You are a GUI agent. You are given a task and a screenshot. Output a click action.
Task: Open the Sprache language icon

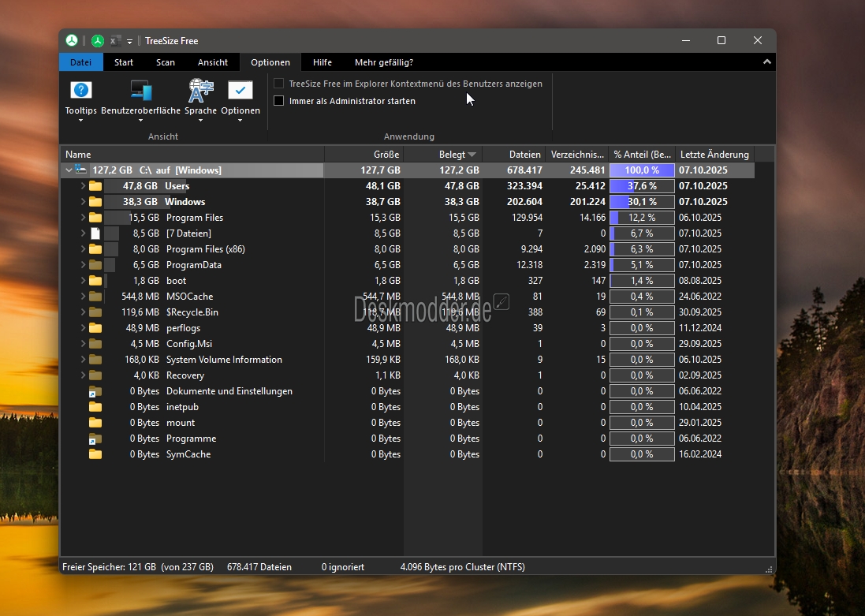tap(200, 90)
